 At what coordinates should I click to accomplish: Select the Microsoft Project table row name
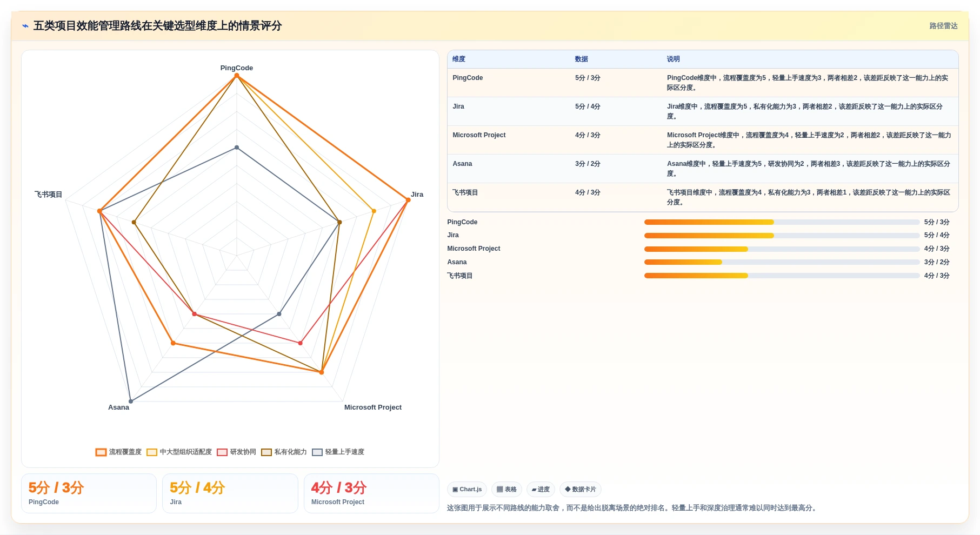(x=479, y=135)
